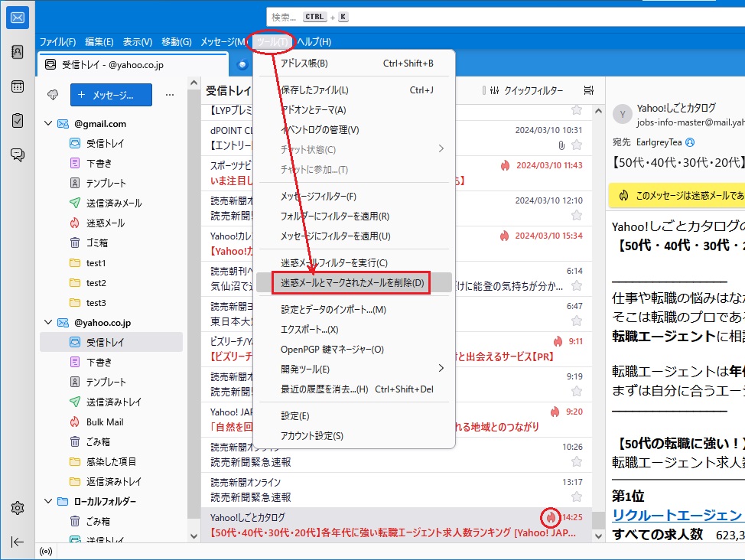Click the get messages cloud icon
Image resolution: width=745 pixels, height=560 pixels.
(53, 95)
